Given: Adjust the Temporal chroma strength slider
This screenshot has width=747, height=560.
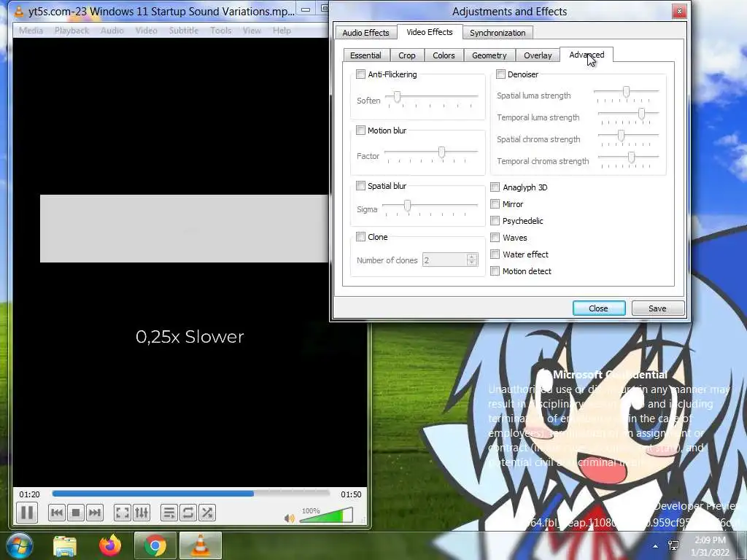Looking at the screenshot, I should click(x=628, y=159).
